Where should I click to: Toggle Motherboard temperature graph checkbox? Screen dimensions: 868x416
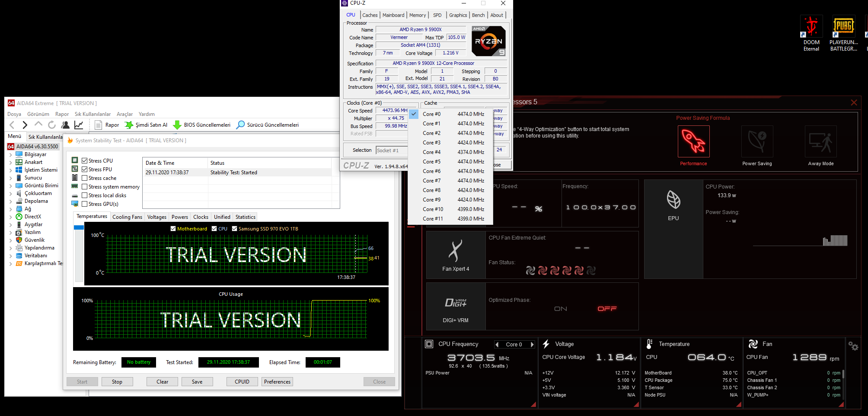173,229
